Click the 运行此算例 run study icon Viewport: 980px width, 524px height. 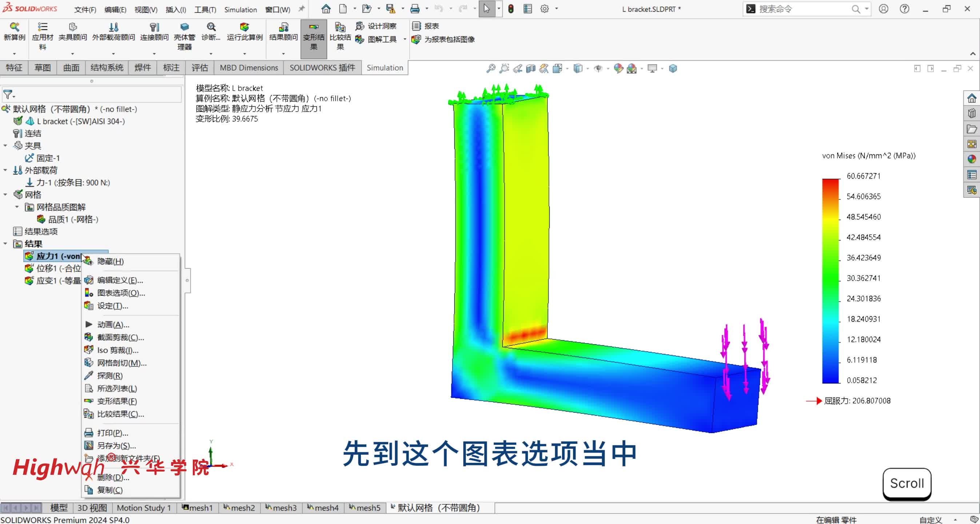(244, 27)
